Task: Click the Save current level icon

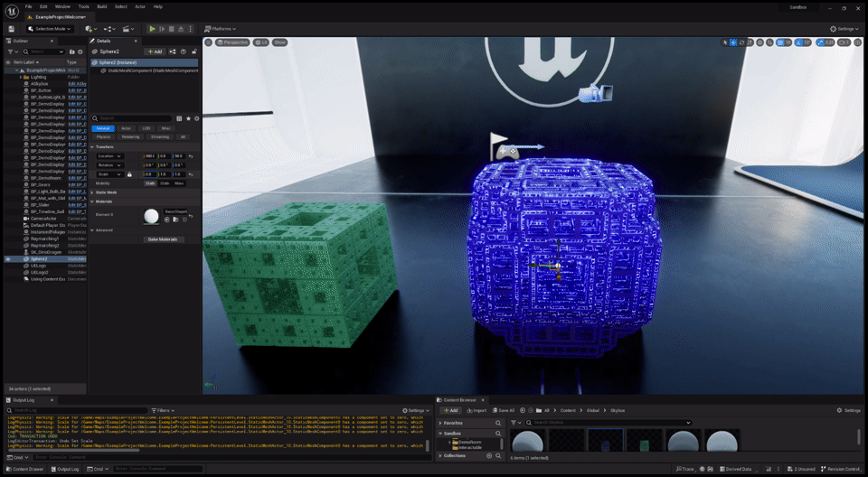Action: (x=11, y=29)
